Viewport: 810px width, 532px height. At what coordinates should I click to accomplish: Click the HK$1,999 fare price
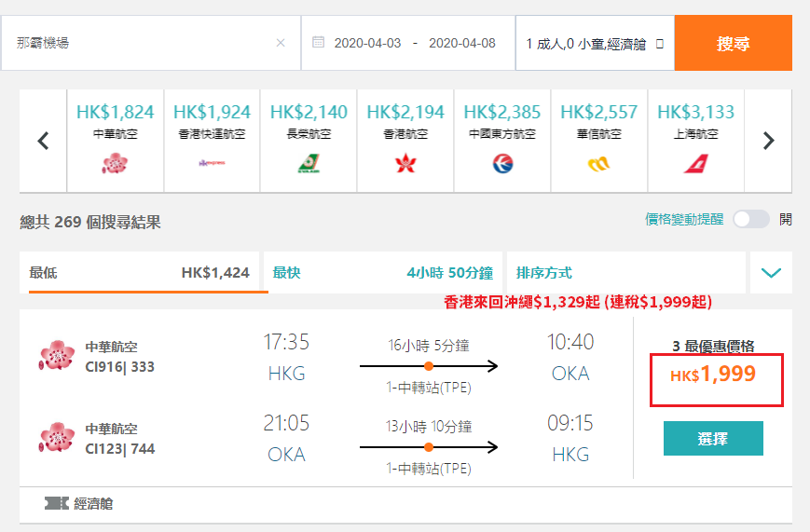[x=713, y=374]
